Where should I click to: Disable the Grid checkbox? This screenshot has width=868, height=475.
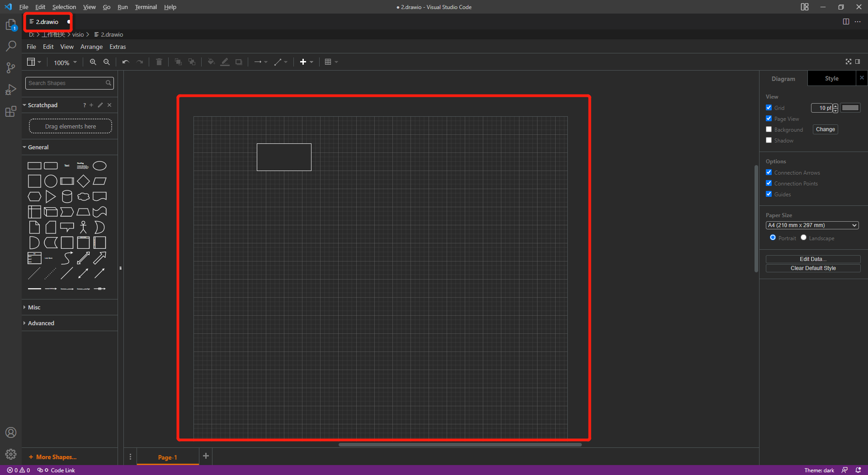[769, 107]
